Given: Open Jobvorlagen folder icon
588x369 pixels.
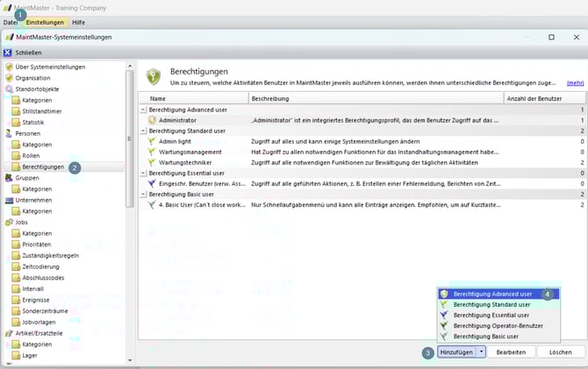Looking at the screenshot, I should point(16,323).
